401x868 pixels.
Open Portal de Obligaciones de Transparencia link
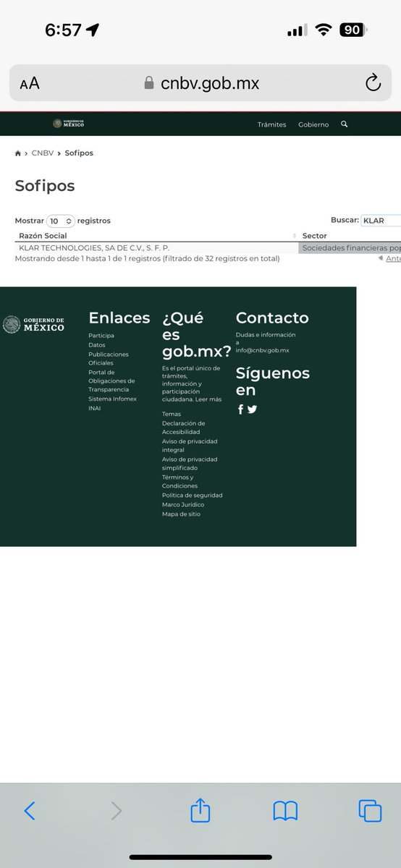111,380
